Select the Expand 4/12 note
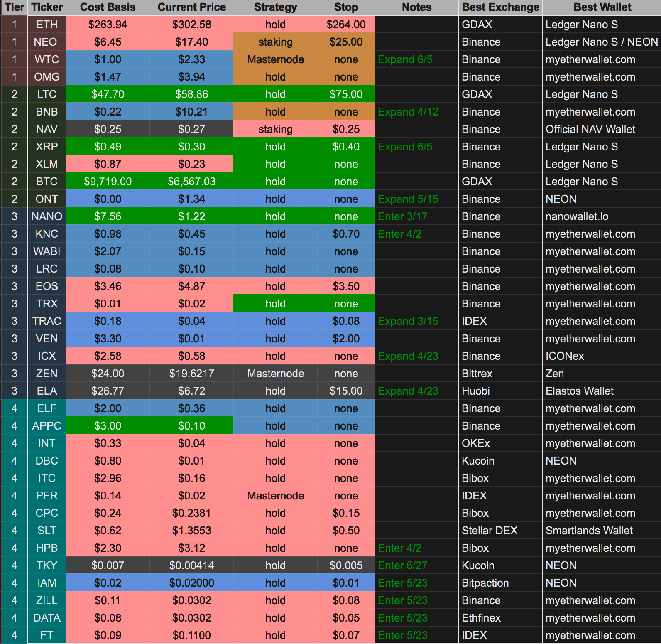 417,112
